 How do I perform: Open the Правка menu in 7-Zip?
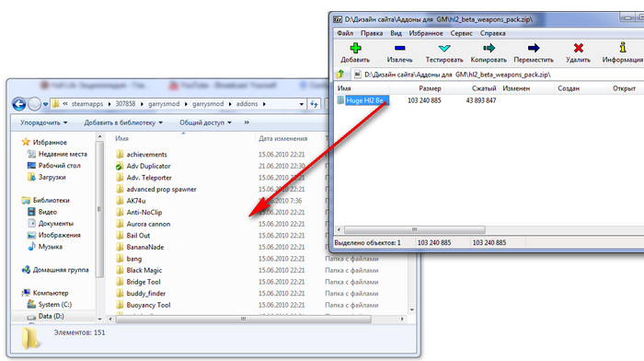[372, 33]
